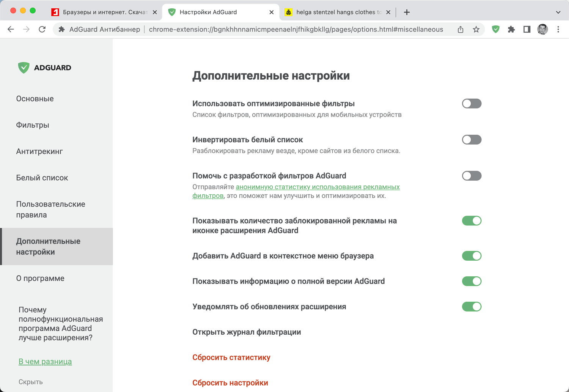This screenshot has height=392, width=569.
Task: Click the Сбросить статистику link
Action: click(x=231, y=357)
